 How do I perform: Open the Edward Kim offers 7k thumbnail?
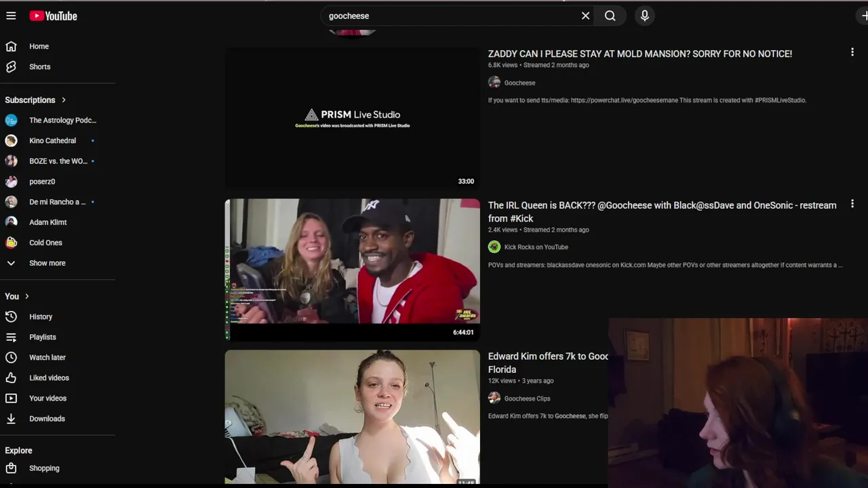(x=352, y=417)
